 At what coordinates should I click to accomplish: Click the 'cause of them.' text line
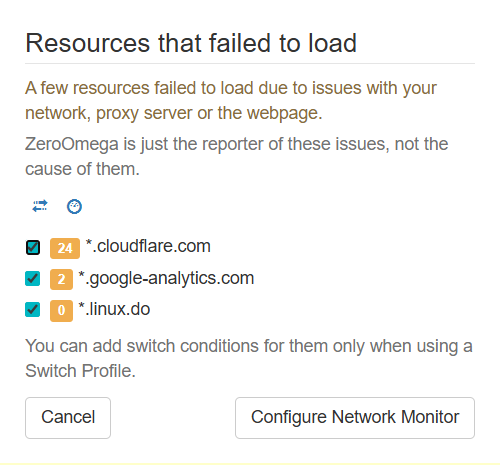coord(82,169)
